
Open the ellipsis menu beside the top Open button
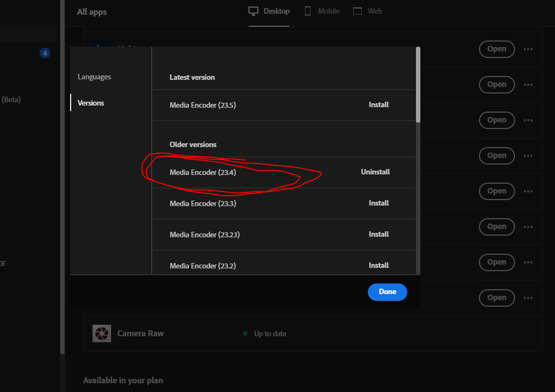tap(528, 49)
